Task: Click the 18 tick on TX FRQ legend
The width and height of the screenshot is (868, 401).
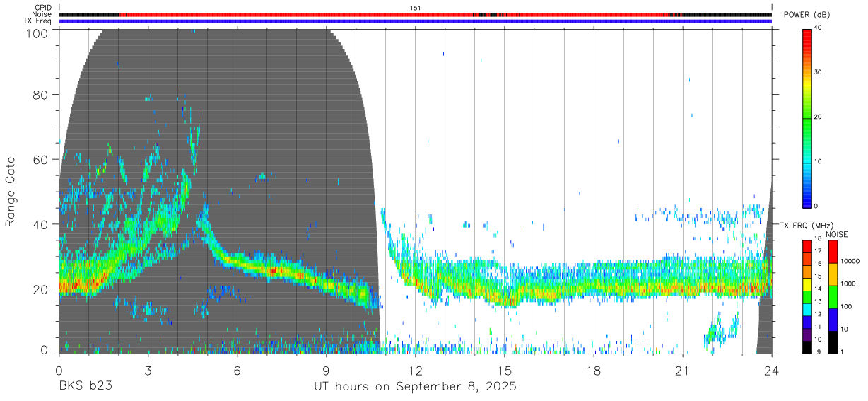Action: [x=819, y=240]
